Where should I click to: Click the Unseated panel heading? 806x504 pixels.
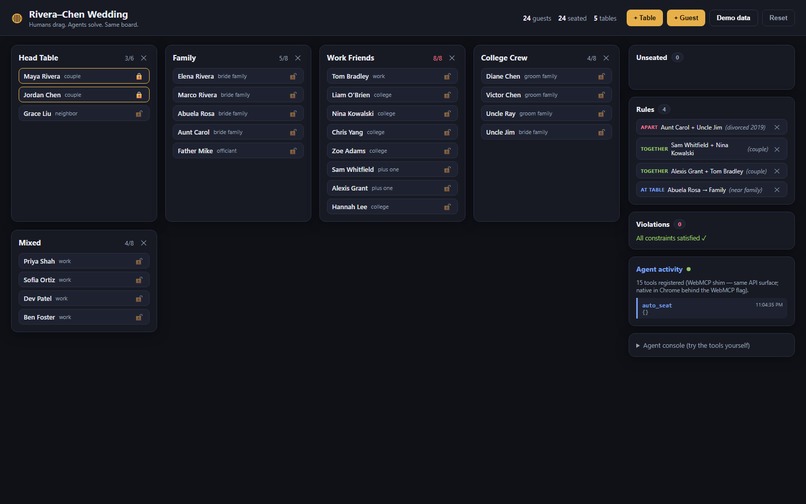coord(651,58)
